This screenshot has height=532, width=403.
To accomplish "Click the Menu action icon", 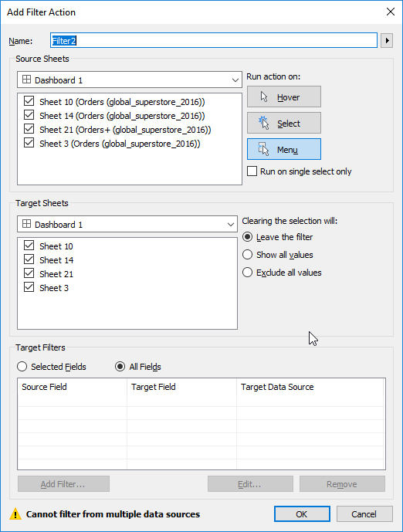I will (263, 149).
